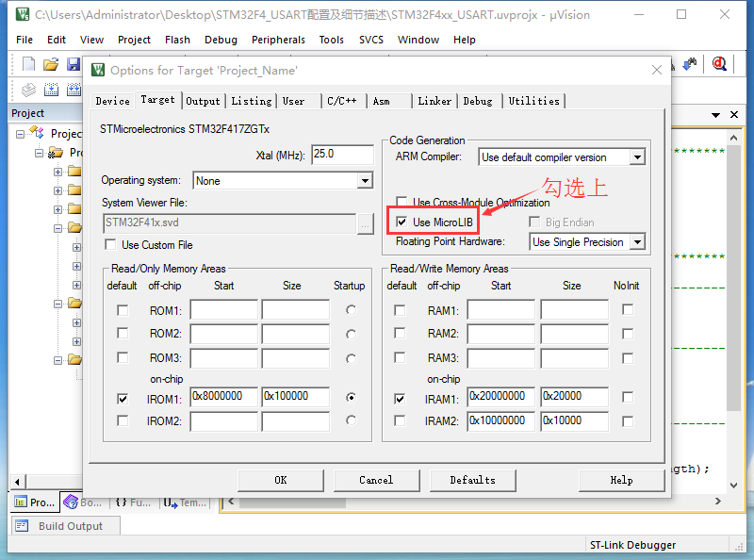The image size is (754, 560).
Task: Click the editor horizontal scrollbar thumb
Action: pyautogui.click(x=292, y=502)
